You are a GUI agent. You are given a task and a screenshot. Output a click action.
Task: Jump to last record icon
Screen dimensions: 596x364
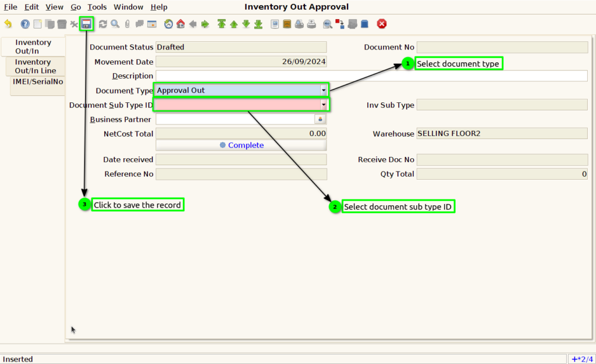pos(258,24)
